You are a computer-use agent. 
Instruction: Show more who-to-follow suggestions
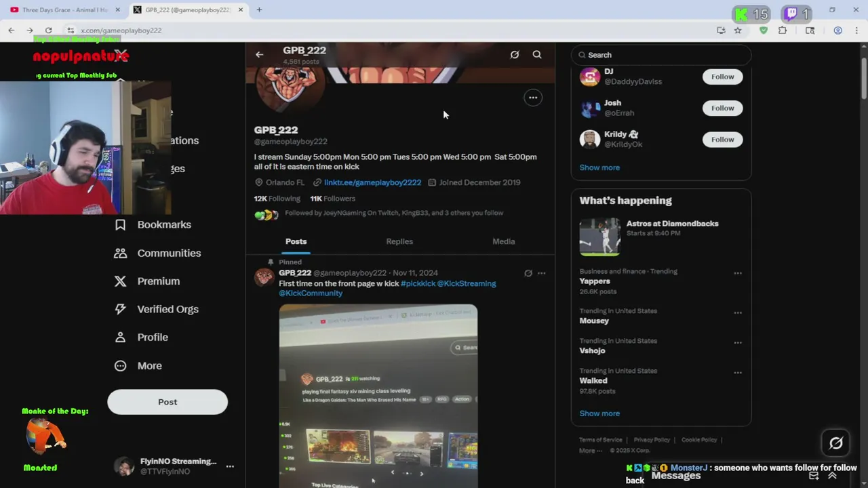coord(599,167)
